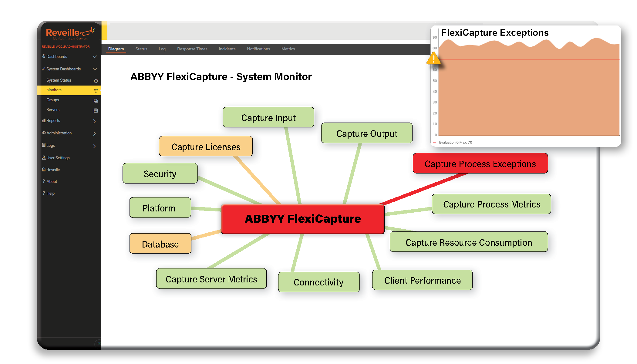Click the Servers disk icon

tap(96, 110)
